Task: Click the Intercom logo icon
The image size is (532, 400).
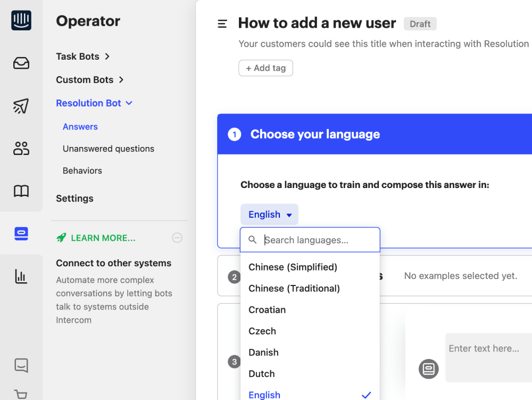Action: [21, 21]
